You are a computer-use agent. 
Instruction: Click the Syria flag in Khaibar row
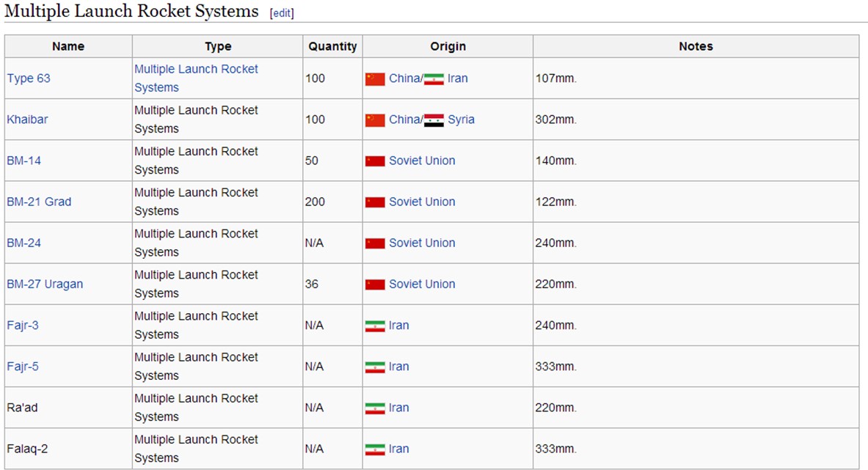pos(434,120)
